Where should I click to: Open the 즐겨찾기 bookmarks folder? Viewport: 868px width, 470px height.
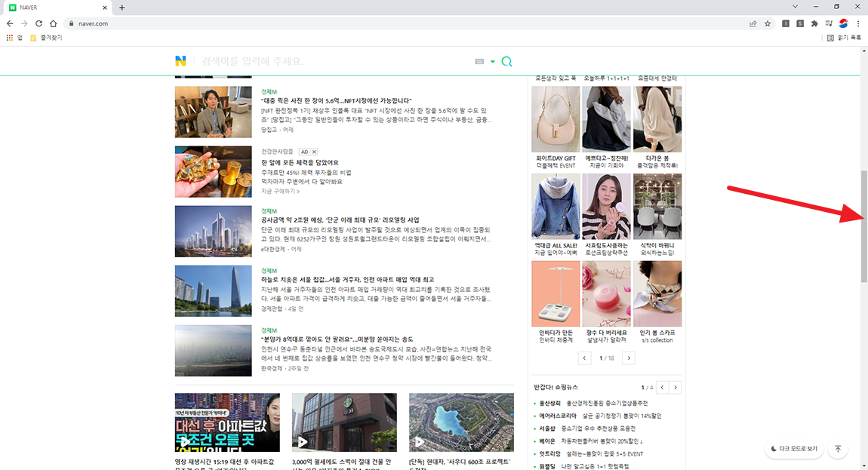[46, 38]
